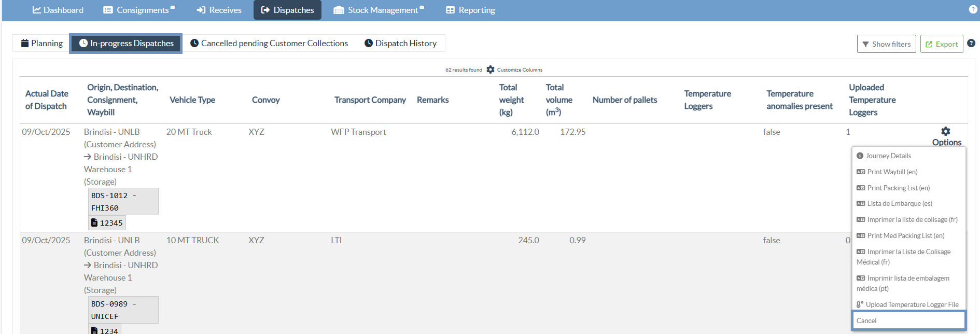Viewport: 980px width, 334px height.
Task: Open the Reporting section
Action: point(470,10)
